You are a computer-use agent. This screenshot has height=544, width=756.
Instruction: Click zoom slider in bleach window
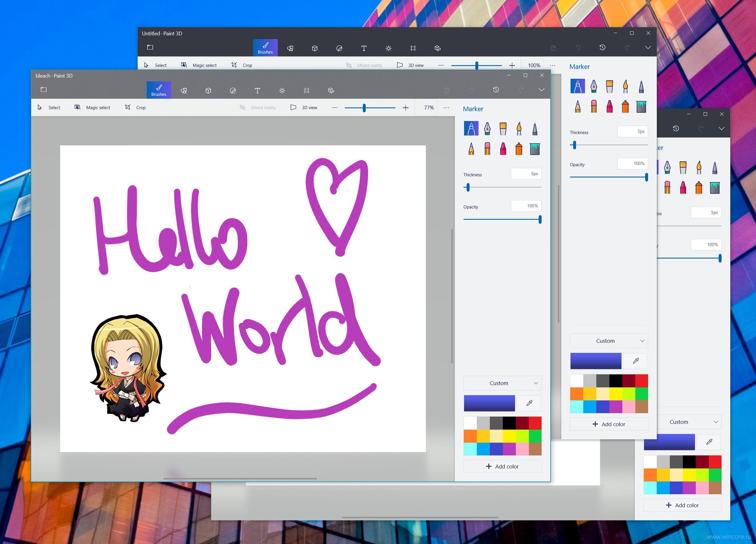pos(370,107)
